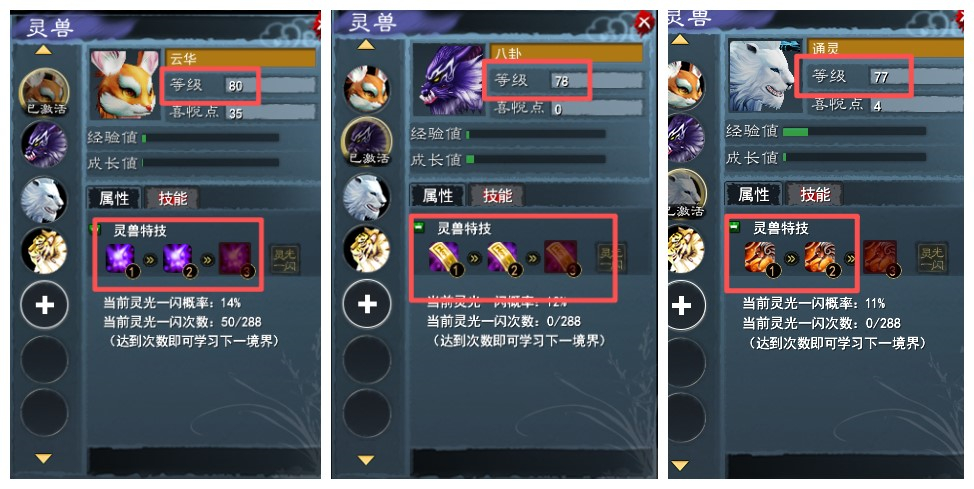Image resolution: width=974 pixels, height=489 pixels.
Task: Collapse 灵兽特技 section in the 通灵 panel
Action: tap(735, 227)
